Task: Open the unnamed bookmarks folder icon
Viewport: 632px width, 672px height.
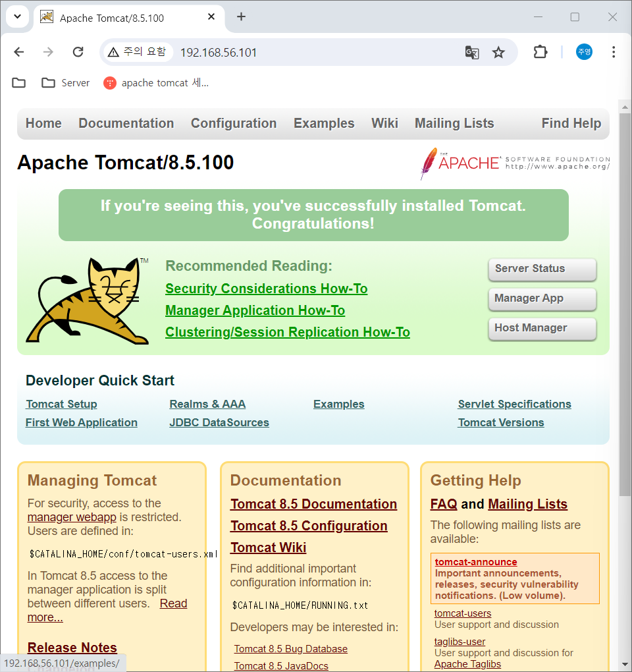Action: (x=19, y=83)
